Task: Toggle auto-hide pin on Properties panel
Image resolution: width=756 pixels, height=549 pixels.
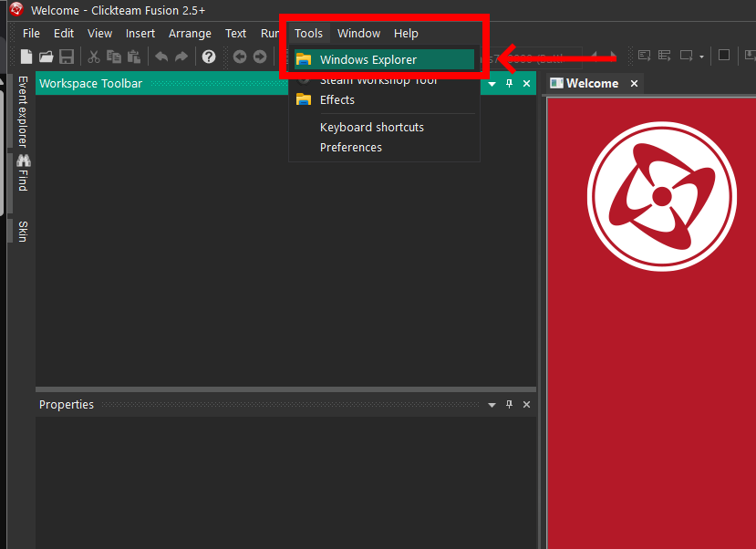Action: tap(510, 405)
